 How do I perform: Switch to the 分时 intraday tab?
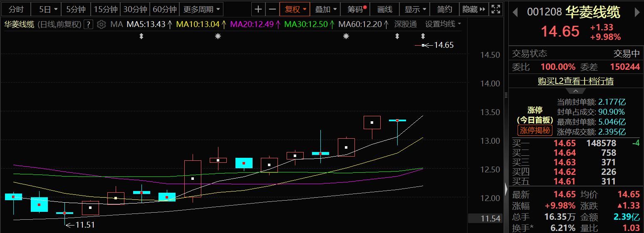(x=16, y=9)
